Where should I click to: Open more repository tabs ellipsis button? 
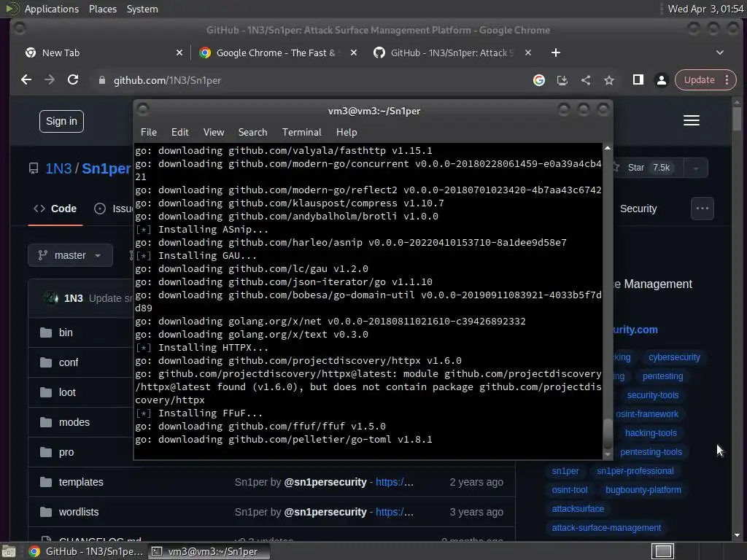tap(703, 209)
